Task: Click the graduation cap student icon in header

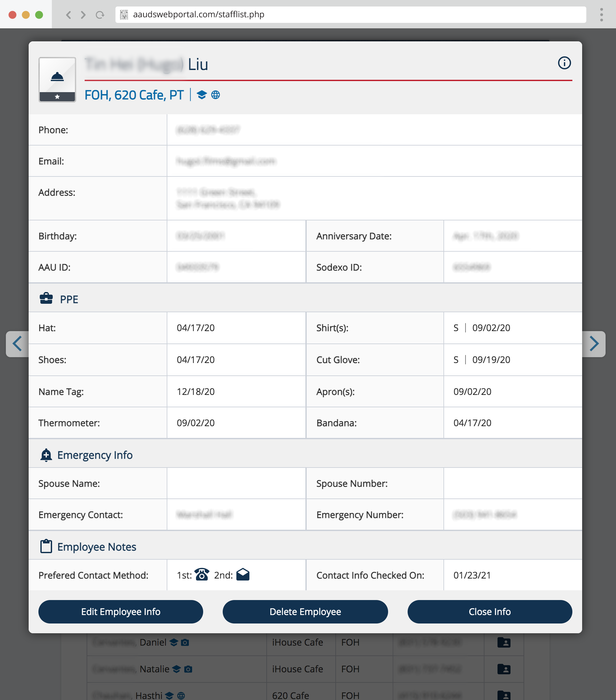Action: (202, 95)
